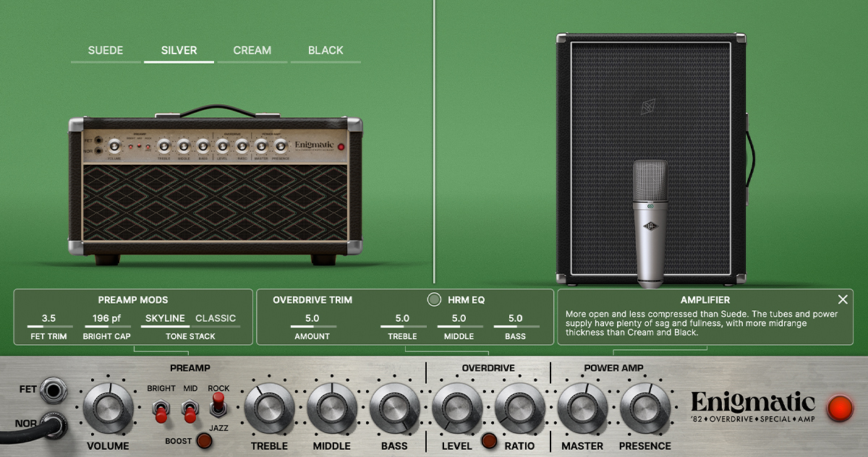Switch to the BLACK amplifier tab
Image resolution: width=868 pixels, height=457 pixels.
pos(325,51)
